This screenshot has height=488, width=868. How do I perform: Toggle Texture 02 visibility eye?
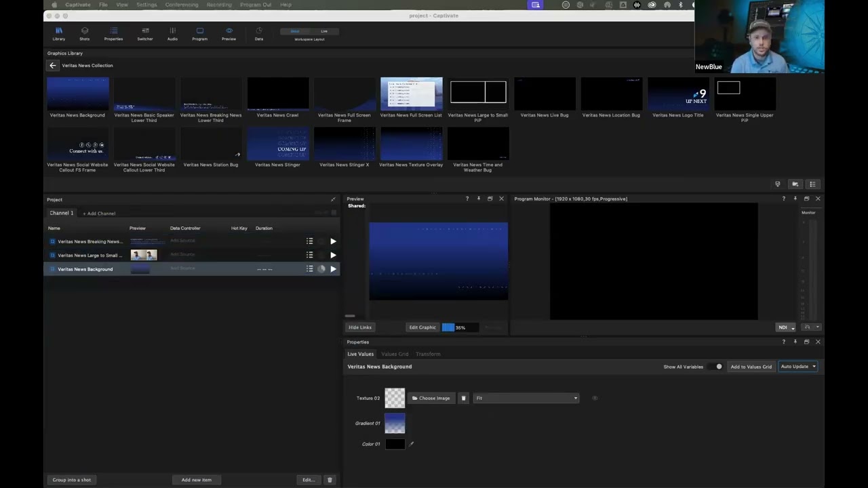coord(595,398)
